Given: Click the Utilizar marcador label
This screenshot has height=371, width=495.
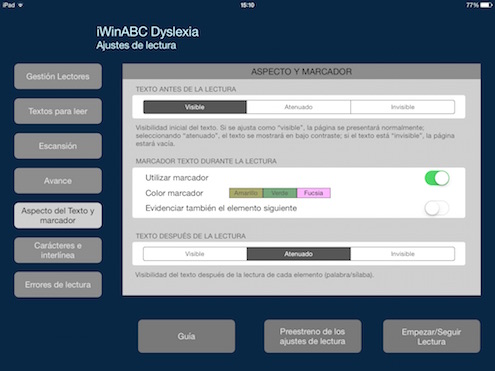Looking at the screenshot, I should [177, 178].
